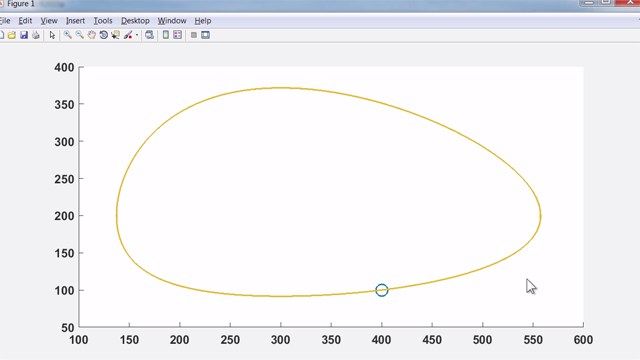The height and width of the screenshot is (360, 640).
Task: Open the Window menu
Action: 172,20
